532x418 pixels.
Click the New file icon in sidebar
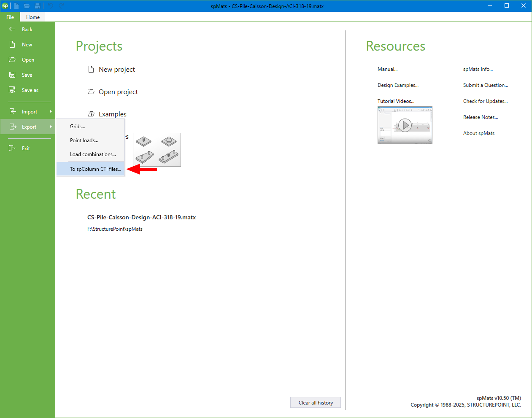(x=12, y=44)
